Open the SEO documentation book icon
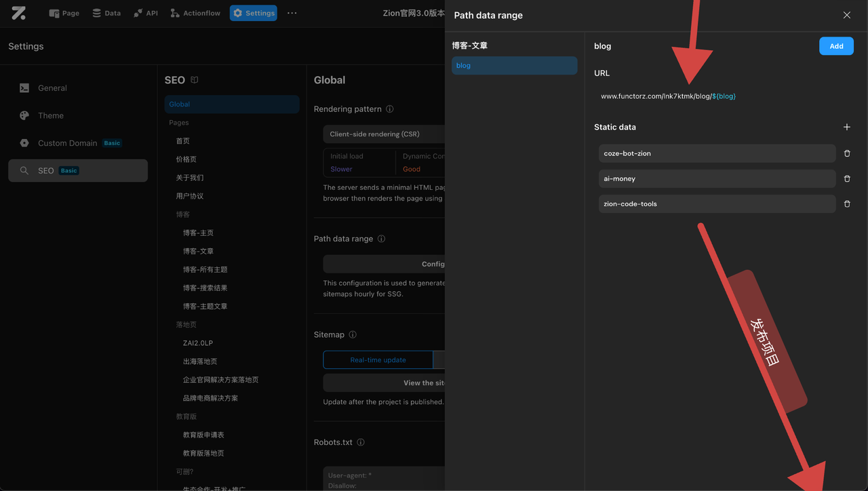The height and width of the screenshot is (491, 868). pyautogui.click(x=195, y=80)
